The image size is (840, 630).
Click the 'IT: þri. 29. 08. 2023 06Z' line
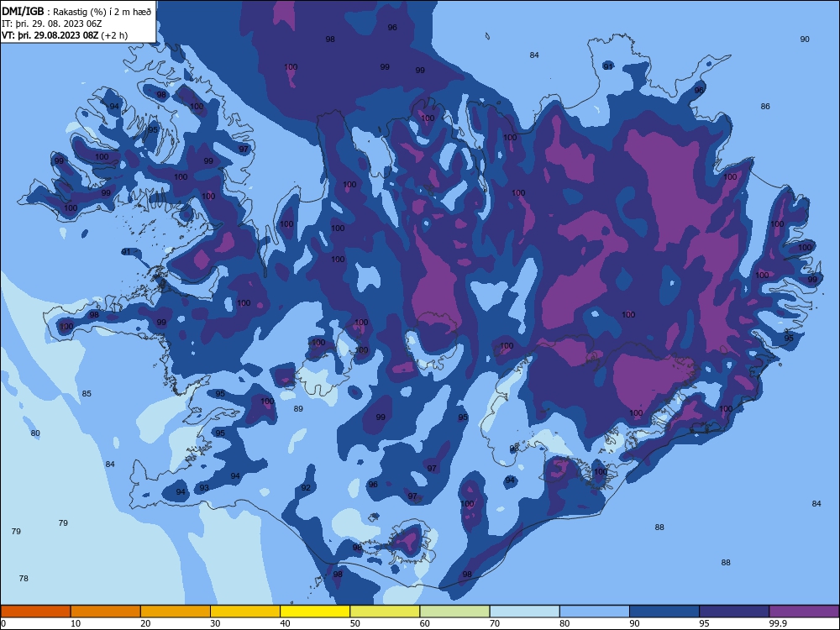click(51, 24)
